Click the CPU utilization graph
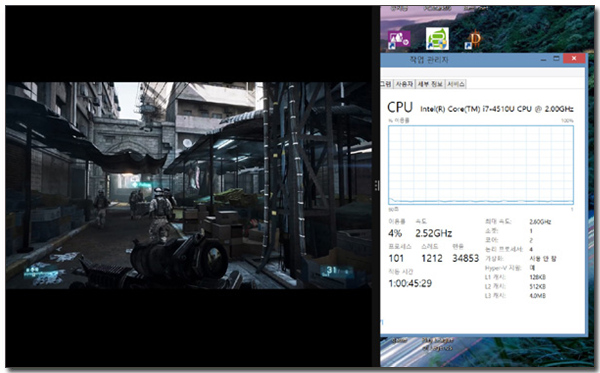The image size is (600, 373). 481,165
